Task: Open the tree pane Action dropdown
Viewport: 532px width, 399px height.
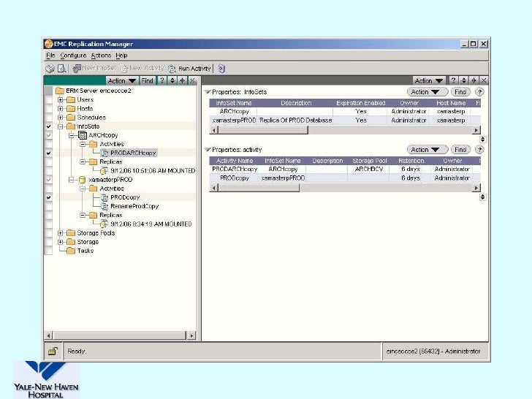Action: pyautogui.click(x=122, y=80)
